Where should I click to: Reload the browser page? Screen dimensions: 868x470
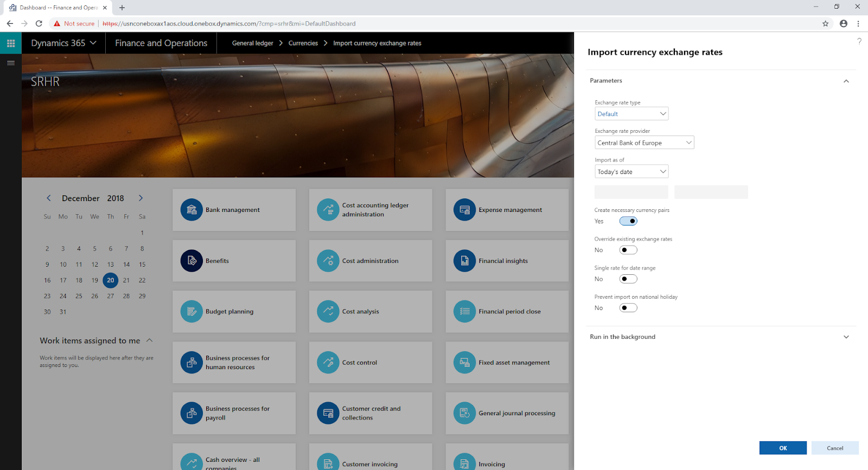click(x=39, y=23)
